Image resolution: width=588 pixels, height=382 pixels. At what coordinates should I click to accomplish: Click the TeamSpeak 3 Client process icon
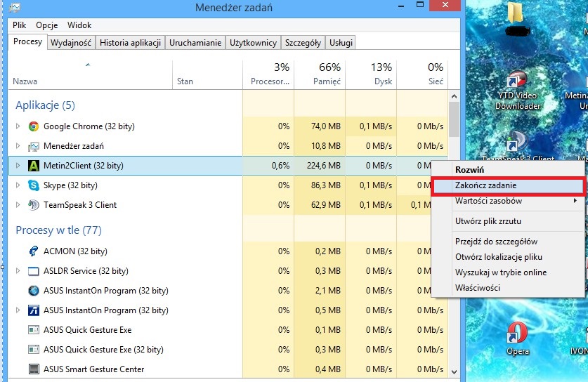[x=34, y=205]
